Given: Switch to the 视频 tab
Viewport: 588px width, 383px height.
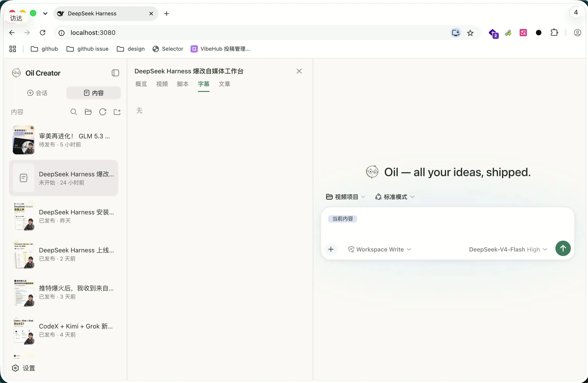Looking at the screenshot, I should [162, 84].
